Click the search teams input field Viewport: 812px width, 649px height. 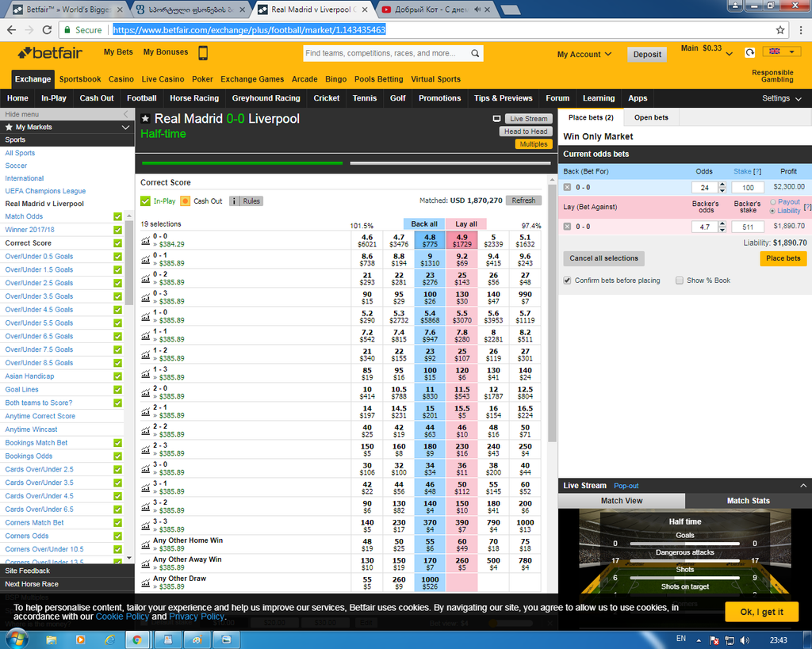[386, 53]
